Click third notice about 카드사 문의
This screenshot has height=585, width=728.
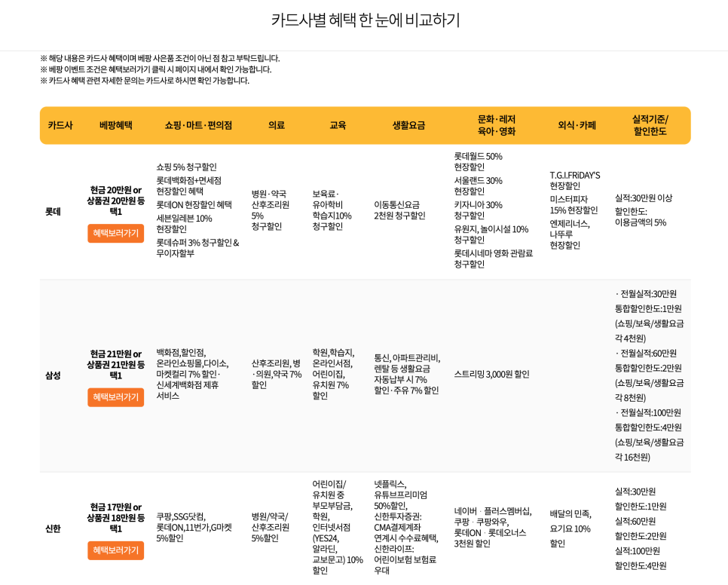pos(145,81)
